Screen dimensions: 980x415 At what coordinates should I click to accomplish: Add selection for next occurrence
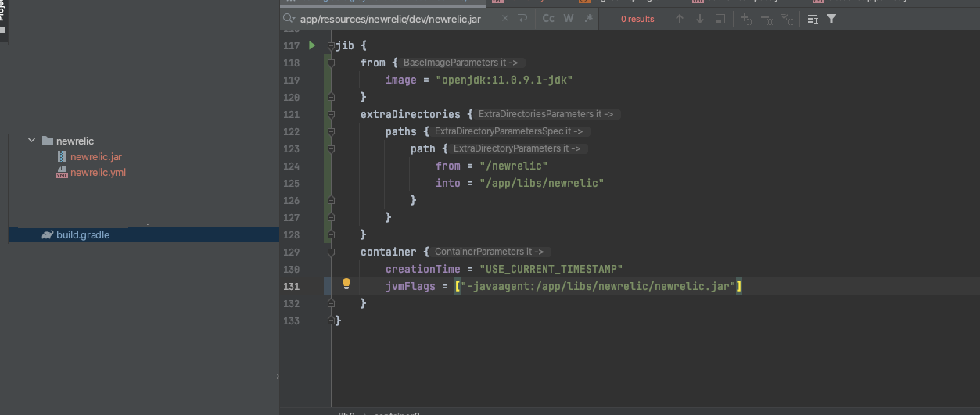point(747,19)
